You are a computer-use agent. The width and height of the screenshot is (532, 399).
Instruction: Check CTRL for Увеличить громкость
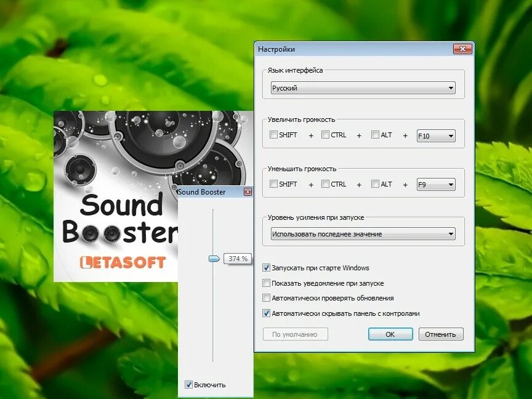[325, 135]
